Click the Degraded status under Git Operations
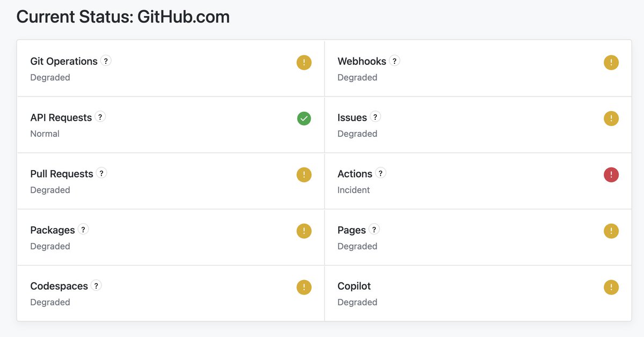This screenshot has width=644, height=337. tap(50, 77)
